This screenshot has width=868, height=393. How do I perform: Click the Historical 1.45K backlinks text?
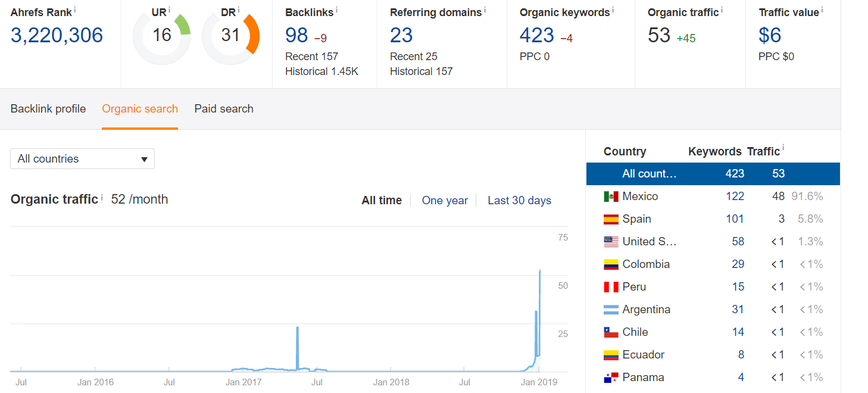pyautogui.click(x=321, y=71)
